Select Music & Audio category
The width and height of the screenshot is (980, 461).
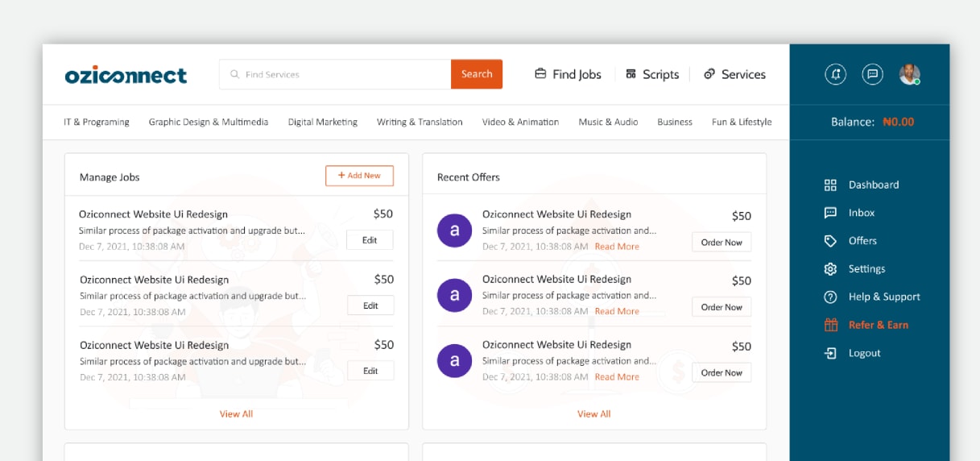click(x=608, y=122)
